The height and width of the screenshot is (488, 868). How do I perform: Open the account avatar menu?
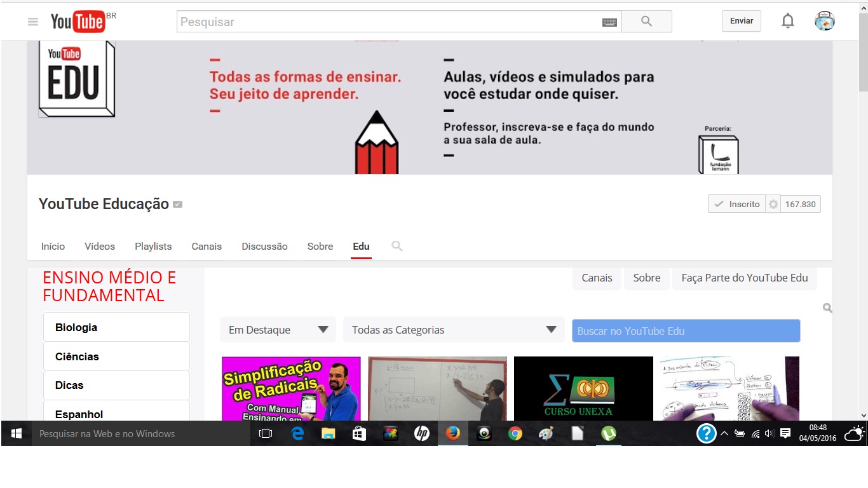[824, 21]
